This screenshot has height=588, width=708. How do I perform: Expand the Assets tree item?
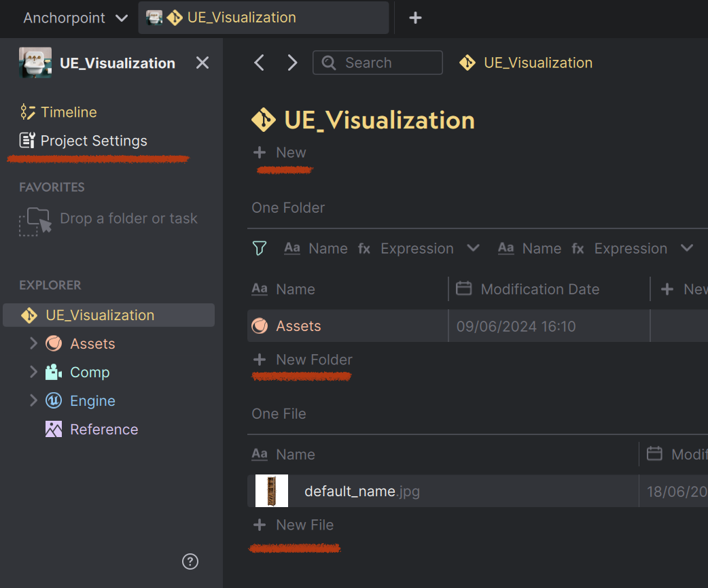tap(33, 343)
